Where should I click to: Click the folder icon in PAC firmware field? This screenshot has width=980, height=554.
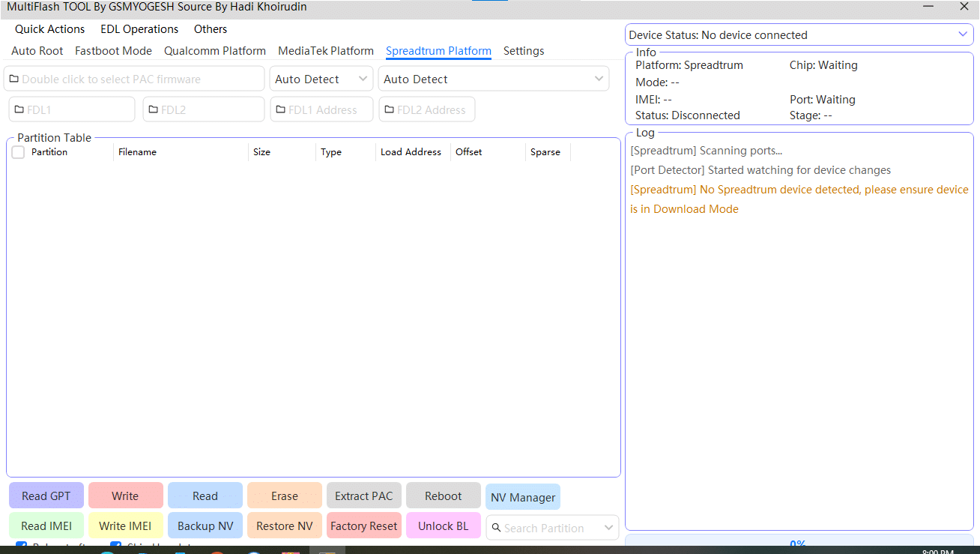coord(13,79)
